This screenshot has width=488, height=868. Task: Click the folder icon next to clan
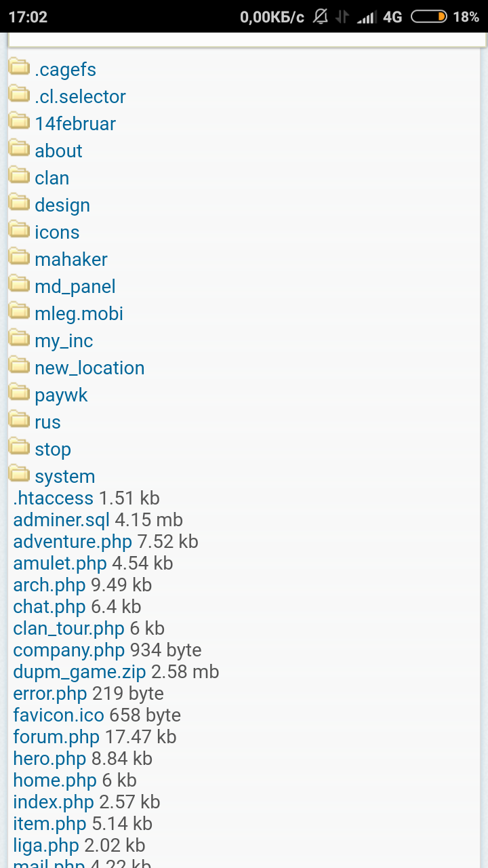point(19,176)
